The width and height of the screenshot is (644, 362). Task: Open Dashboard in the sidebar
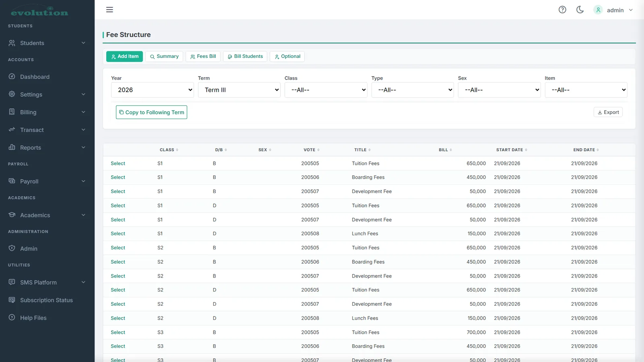[x=35, y=77]
